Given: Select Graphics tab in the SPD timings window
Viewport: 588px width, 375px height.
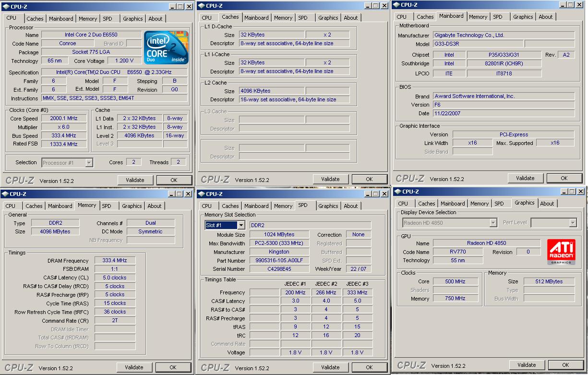Looking at the screenshot, I should 328,206.
